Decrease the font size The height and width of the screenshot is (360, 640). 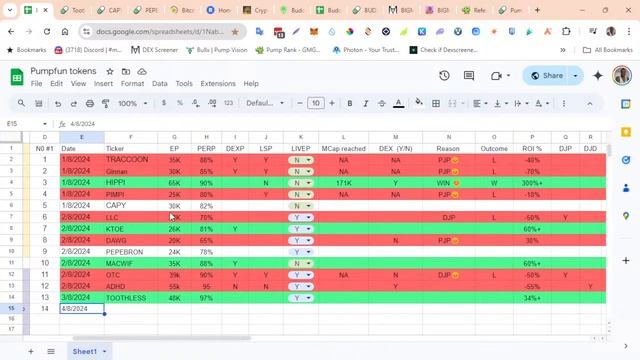(x=300, y=103)
